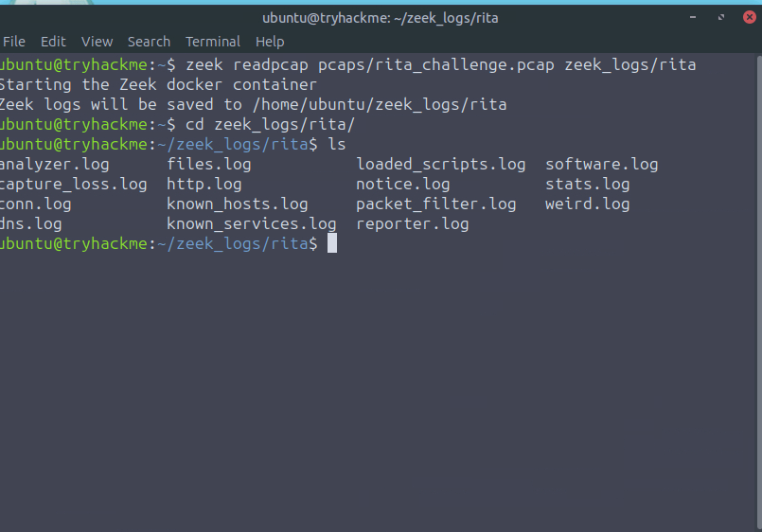The image size is (762, 532).
Task: Open the File menu
Action: 13,42
